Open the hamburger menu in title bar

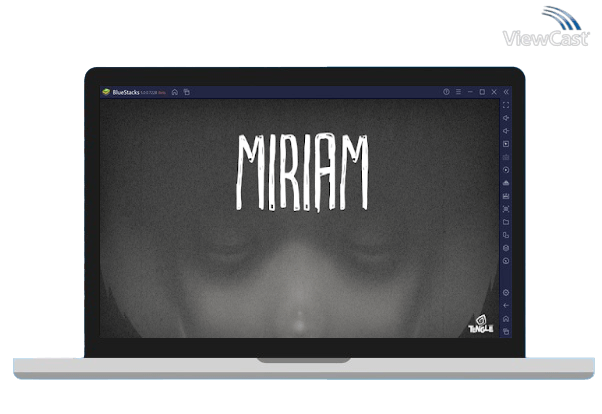click(x=458, y=92)
